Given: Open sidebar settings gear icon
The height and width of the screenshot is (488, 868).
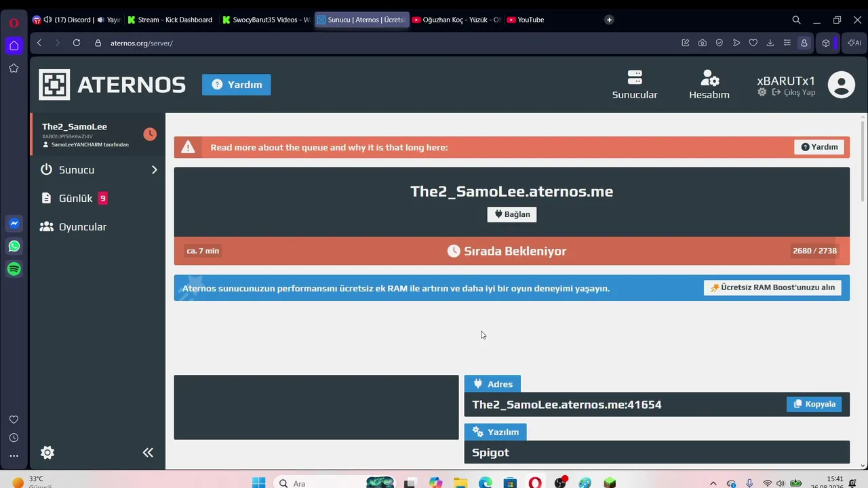Looking at the screenshot, I should click(x=47, y=453).
